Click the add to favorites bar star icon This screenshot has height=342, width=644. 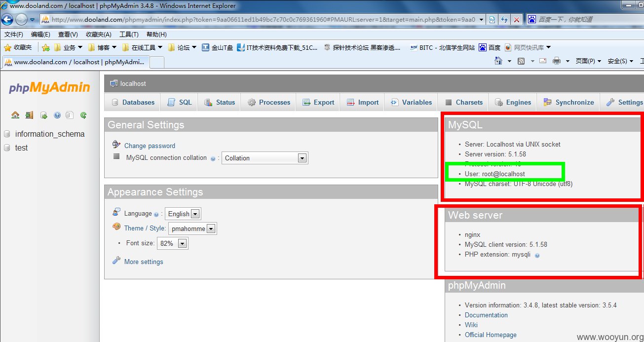tap(46, 47)
